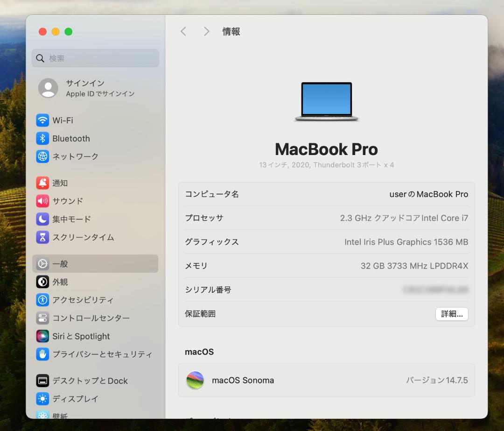Click computer name value userのMacBook Pro

pyautogui.click(x=428, y=194)
